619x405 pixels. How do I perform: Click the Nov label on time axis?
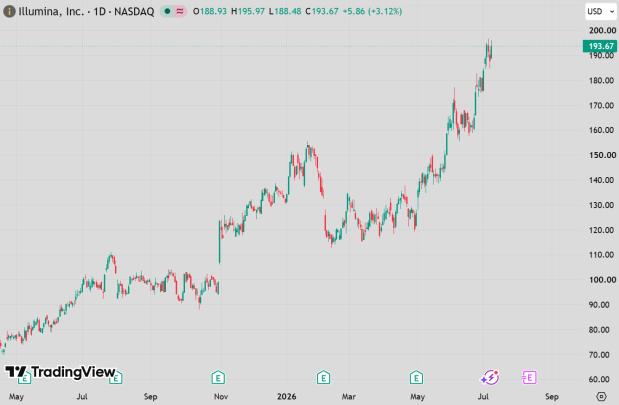point(221,396)
